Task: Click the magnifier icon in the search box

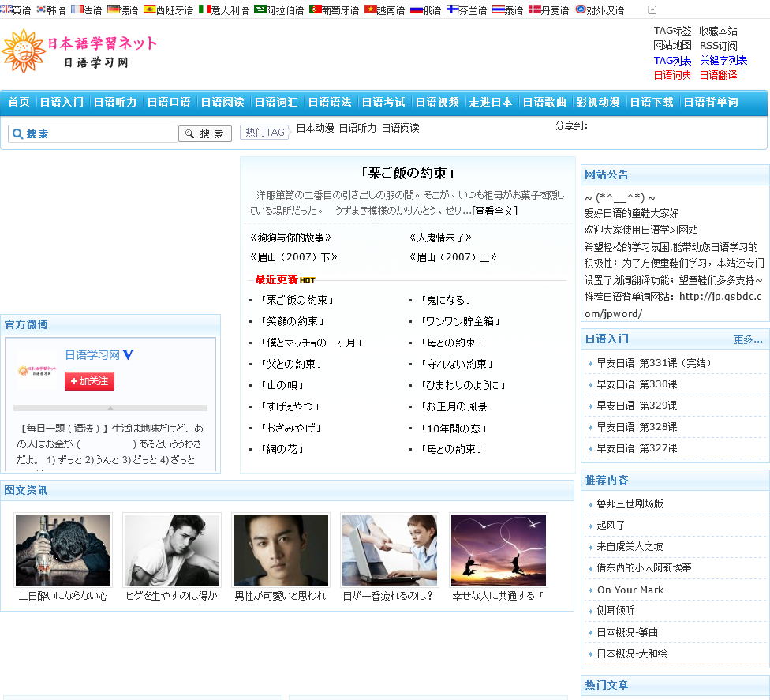Action: 17,133
